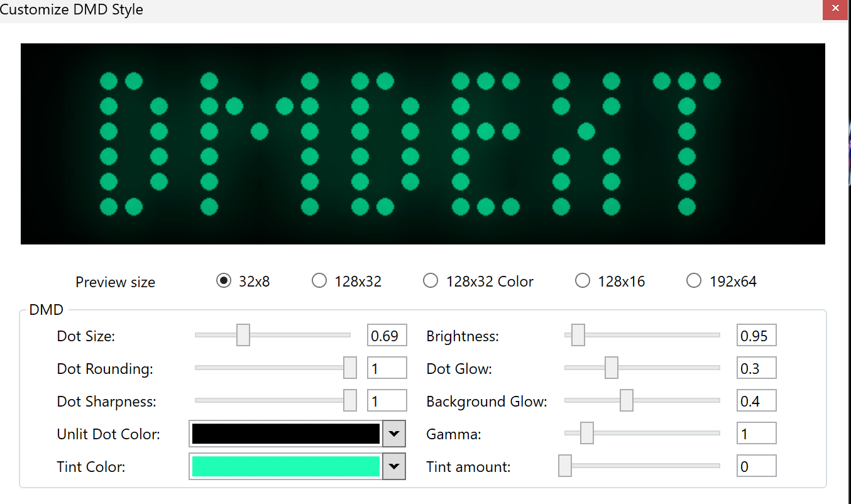Image resolution: width=851 pixels, height=504 pixels.
Task: Confirm 32x8 is the selected preview size
Action: pos(224,280)
